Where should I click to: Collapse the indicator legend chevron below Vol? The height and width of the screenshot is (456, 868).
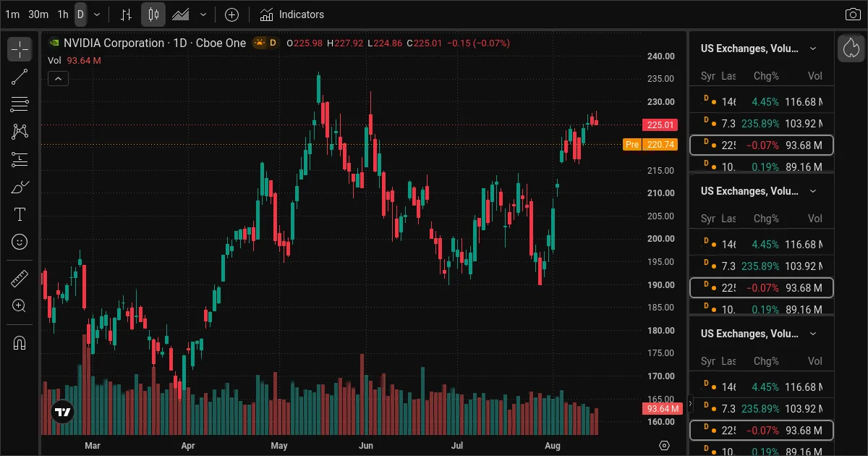point(58,79)
